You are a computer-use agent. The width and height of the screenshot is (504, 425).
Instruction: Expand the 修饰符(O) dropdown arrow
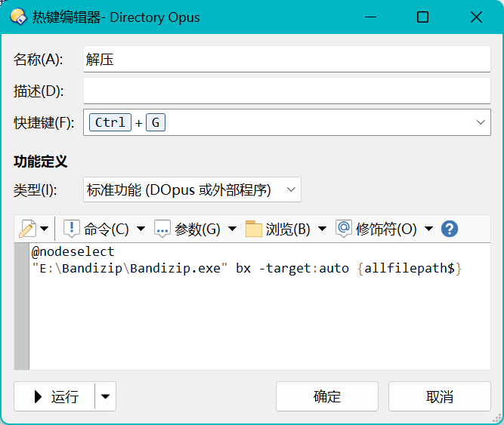coord(428,229)
